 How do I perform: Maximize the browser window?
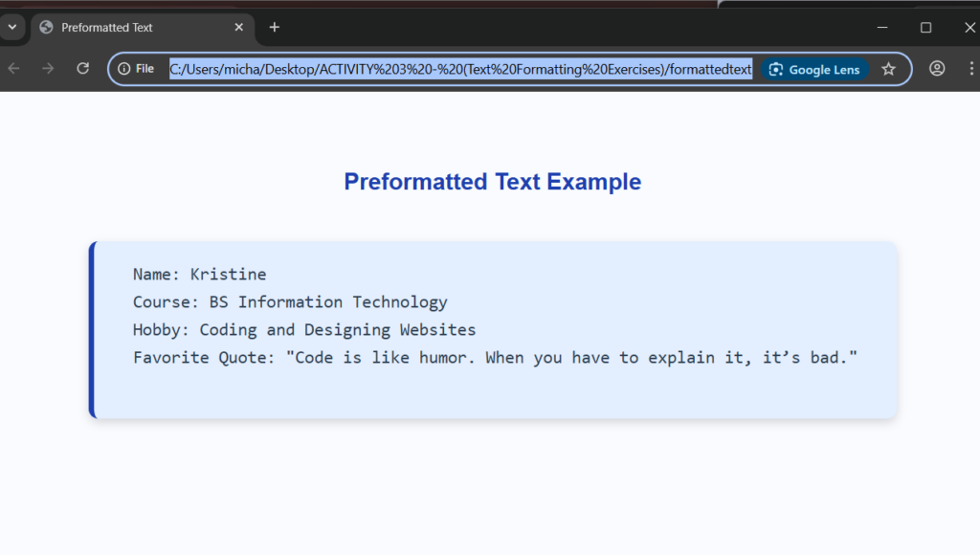click(x=925, y=28)
